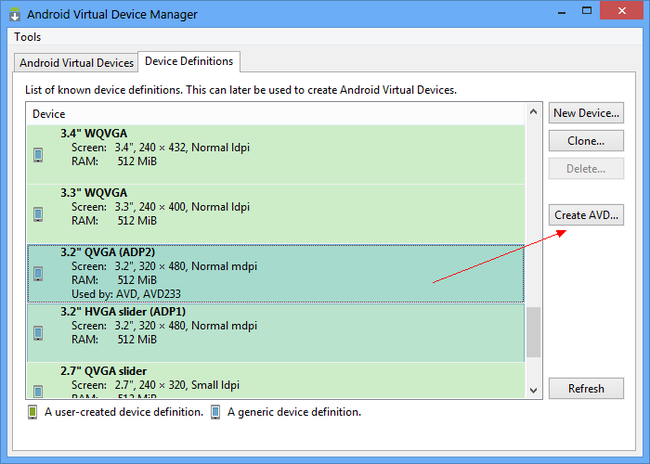
Task: Click the 'Used by: AVD, AVD233' text
Action: click(x=126, y=294)
